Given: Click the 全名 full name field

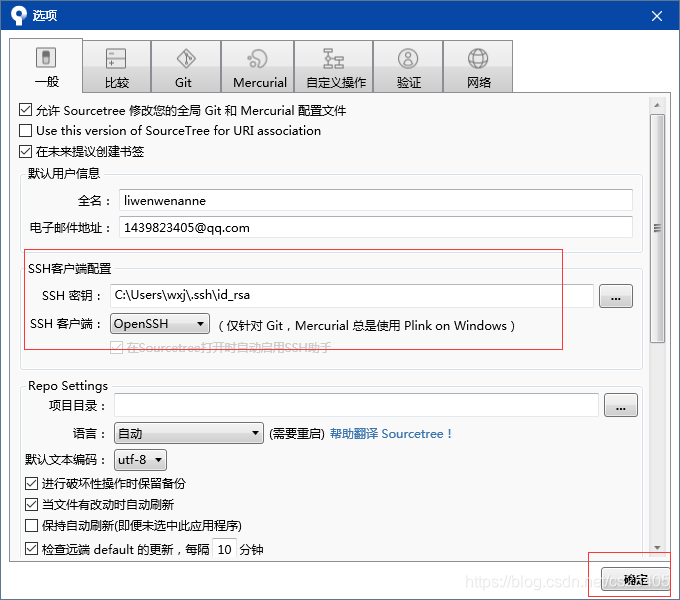Looking at the screenshot, I should pos(376,200).
